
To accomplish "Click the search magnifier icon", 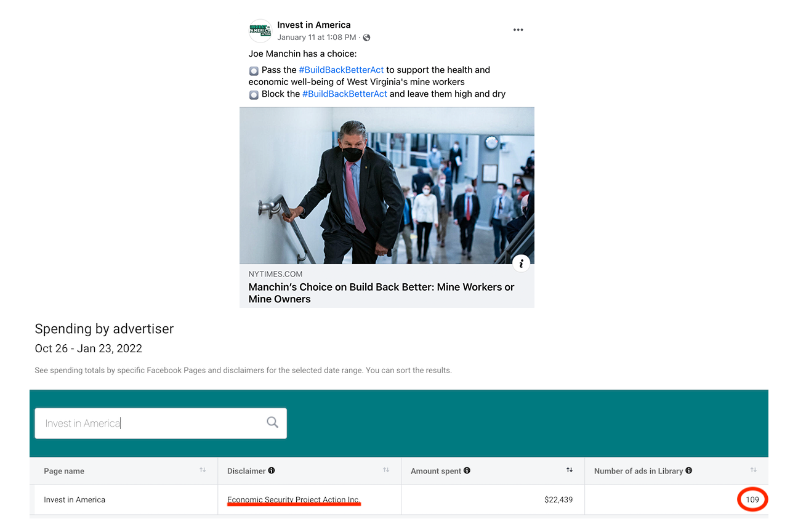I will coord(272,422).
